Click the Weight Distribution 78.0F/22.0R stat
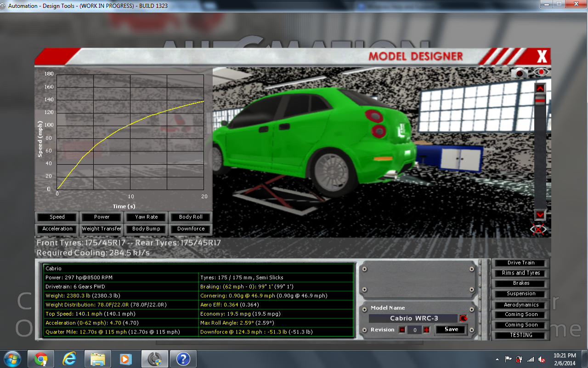 click(x=121, y=305)
